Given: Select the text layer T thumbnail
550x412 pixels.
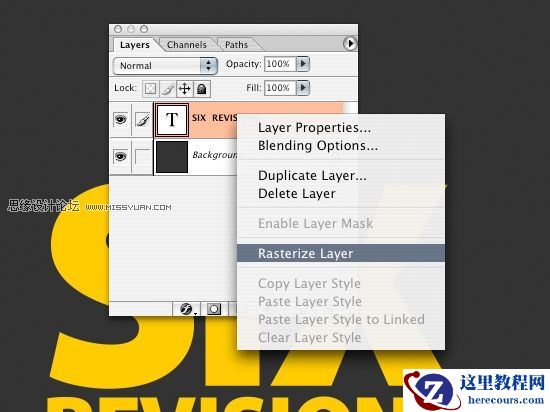Looking at the screenshot, I should point(172,120).
